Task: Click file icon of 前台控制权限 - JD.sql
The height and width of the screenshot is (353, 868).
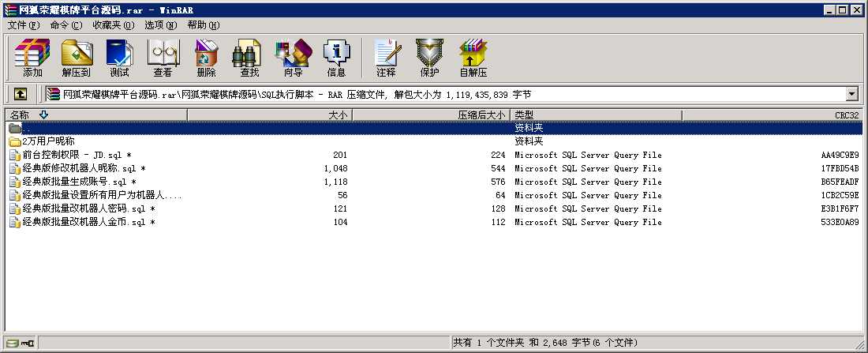Action: [x=15, y=155]
